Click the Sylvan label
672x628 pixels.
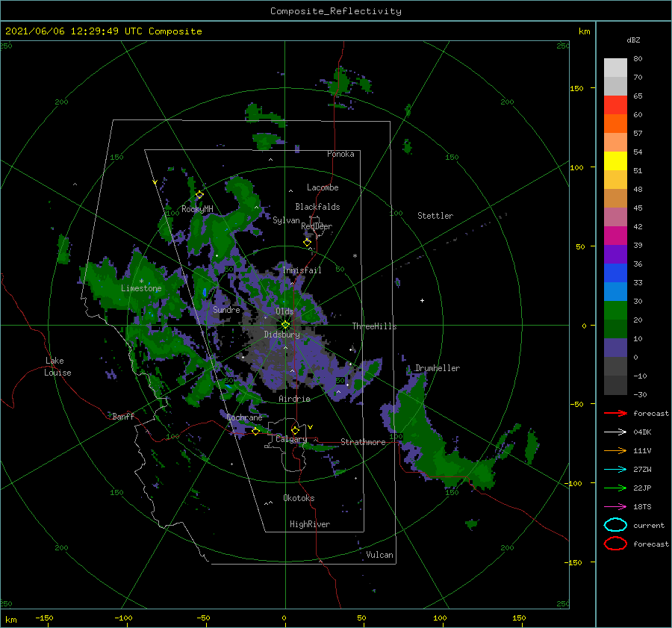[286, 220]
